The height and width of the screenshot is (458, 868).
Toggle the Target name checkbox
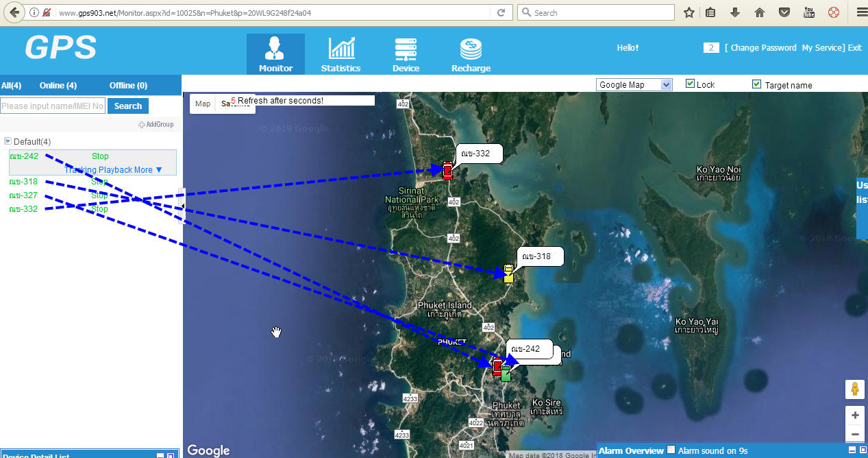tap(756, 84)
